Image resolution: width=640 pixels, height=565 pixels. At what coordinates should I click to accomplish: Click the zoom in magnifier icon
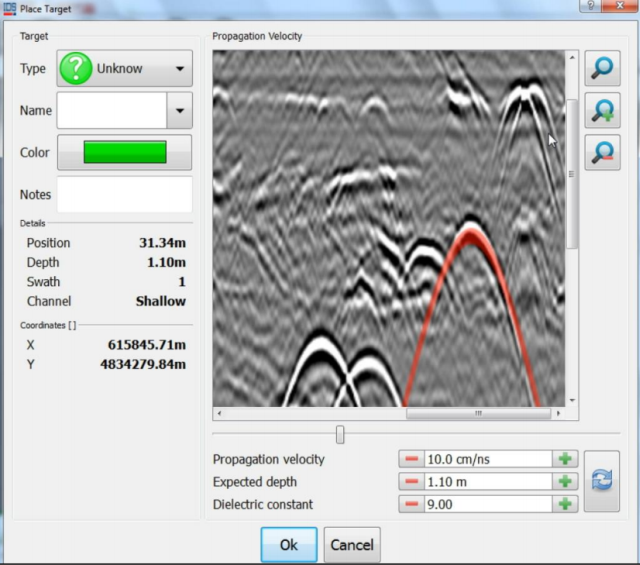[x=603, y=110]
